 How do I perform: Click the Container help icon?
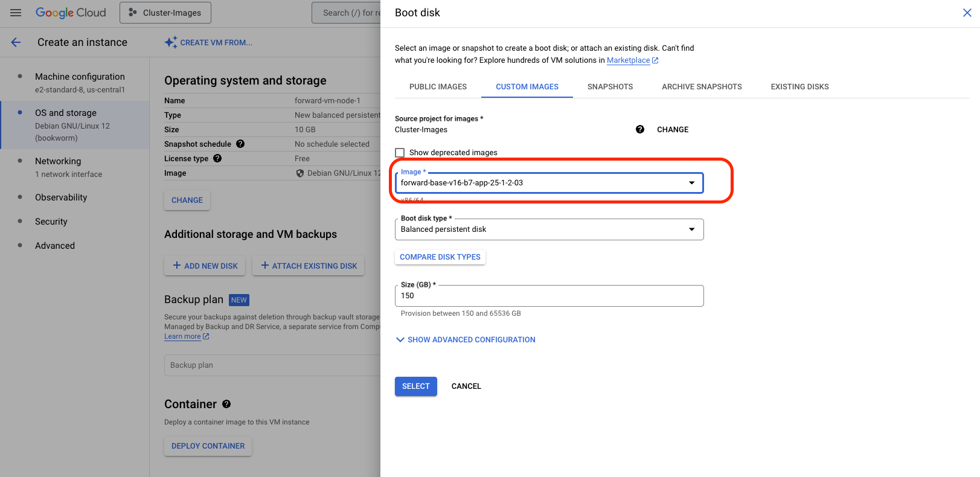pyautogui.click(x=226, y=405)
